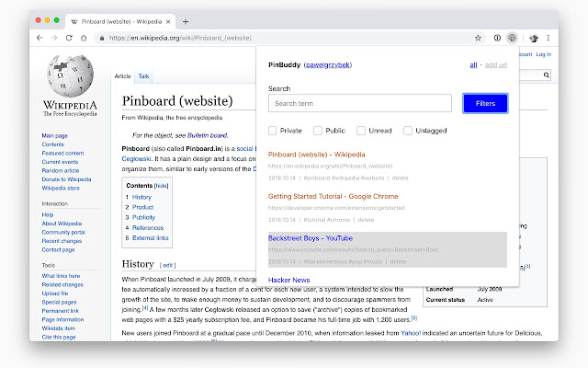Click edit link beside History heading
The width and height of the screenshot is (588, 368).
[167, 265]
